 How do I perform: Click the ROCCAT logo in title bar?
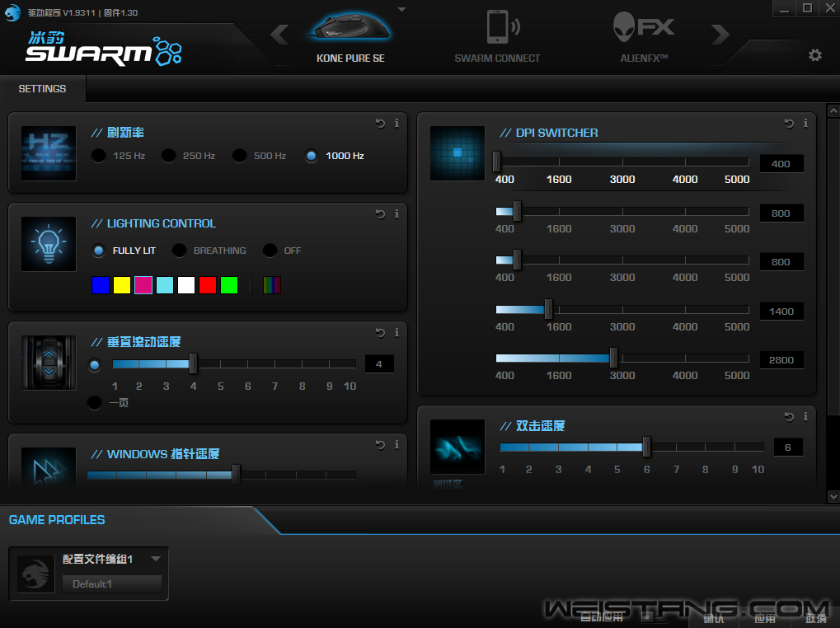point(12,12)
